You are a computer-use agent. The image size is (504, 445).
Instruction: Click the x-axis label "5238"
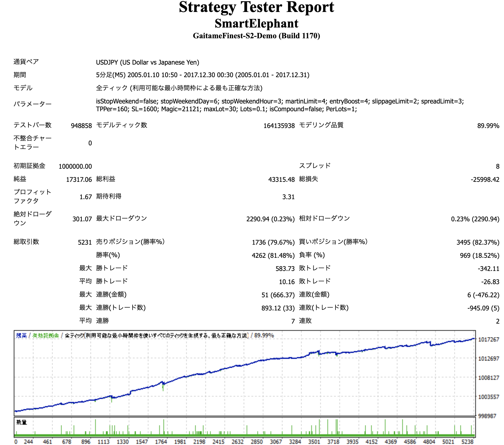[467, 442]
